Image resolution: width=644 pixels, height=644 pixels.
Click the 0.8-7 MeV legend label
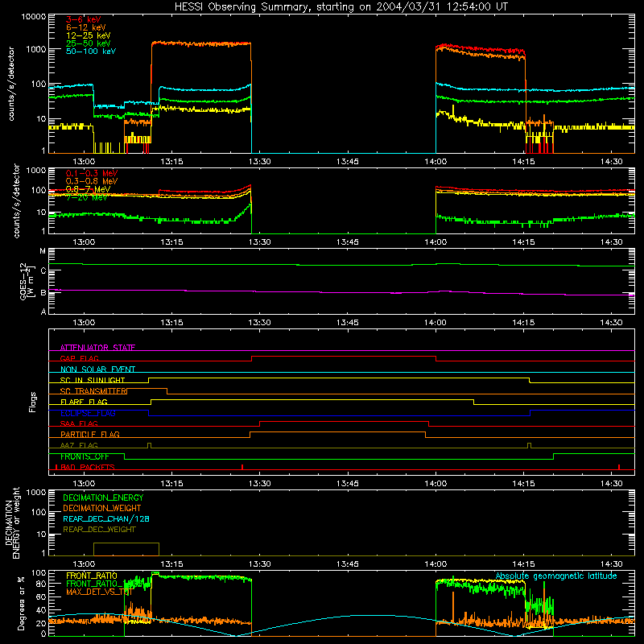(88, 189)
